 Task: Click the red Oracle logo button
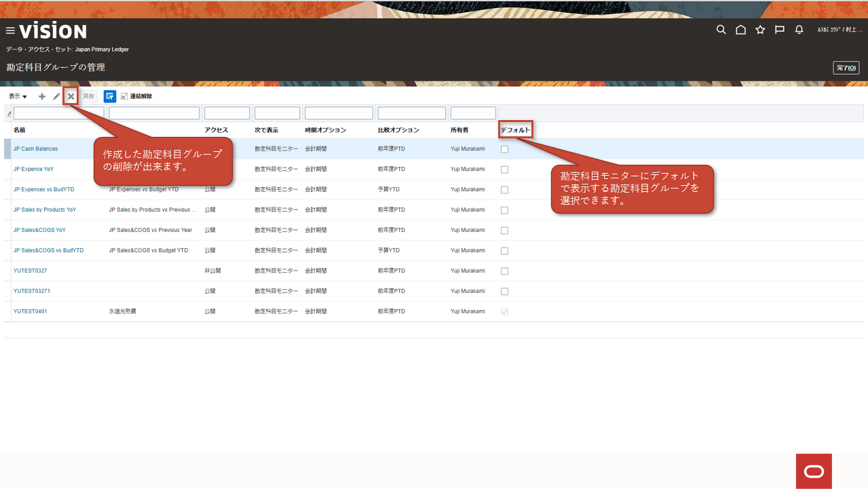(814, 471)
